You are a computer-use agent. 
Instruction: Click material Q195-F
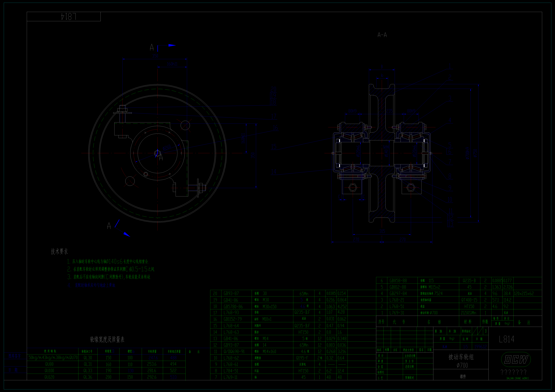[x=302, y=358]
